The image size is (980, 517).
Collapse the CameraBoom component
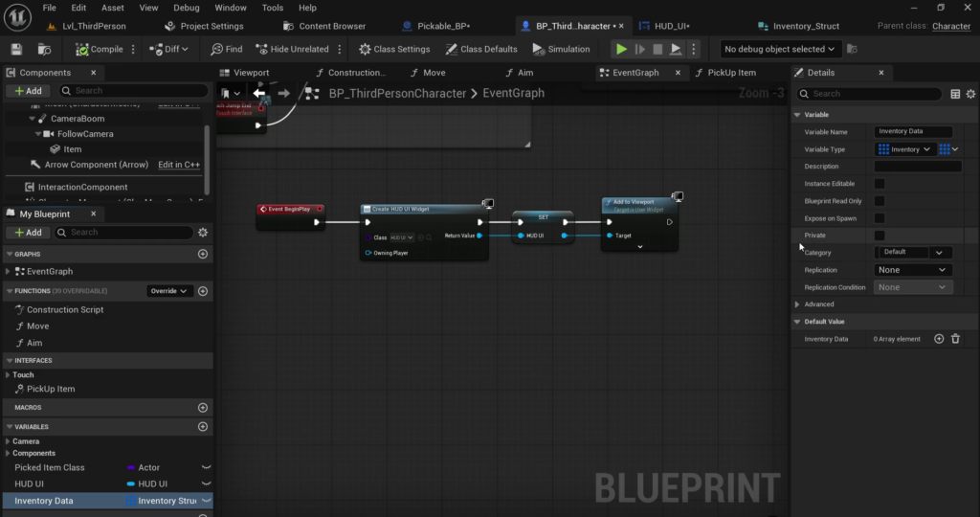tap(33, 118)
